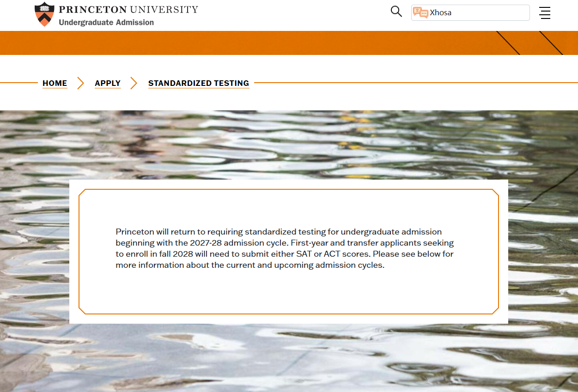Click the translate speech-bubble icon
578x392 pixels.
[x=420, y=12]
